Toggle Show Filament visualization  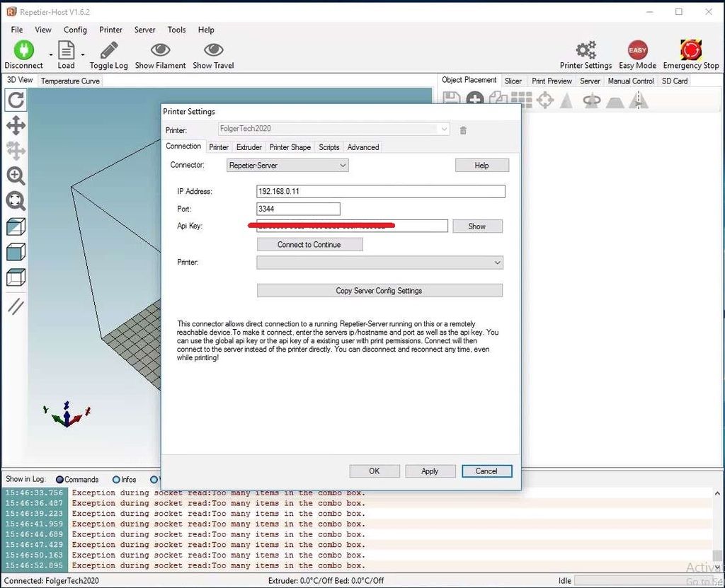pos(159,53)
